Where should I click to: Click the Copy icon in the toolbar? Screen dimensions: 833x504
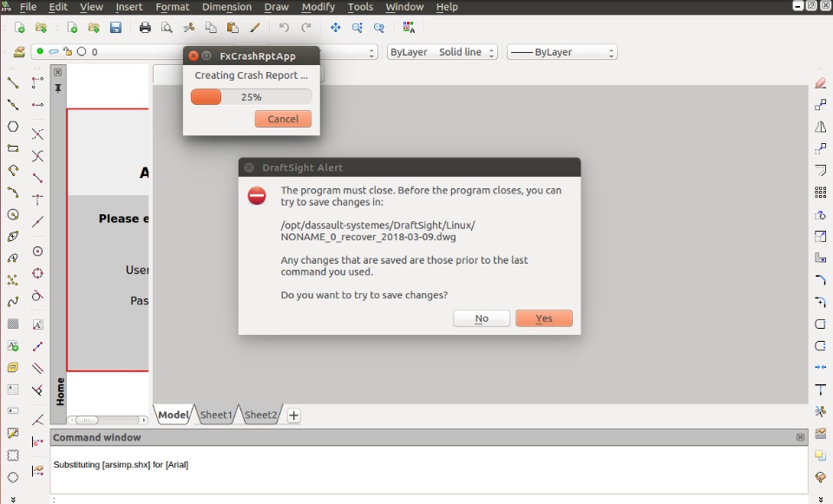pos(211,28)
